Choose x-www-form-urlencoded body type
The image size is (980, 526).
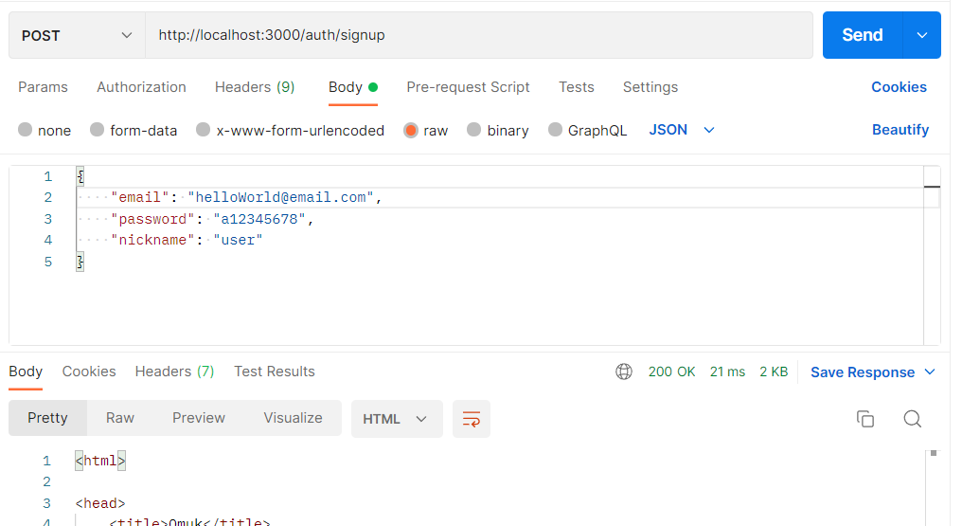pyautogui.click(x=204, y=130)
